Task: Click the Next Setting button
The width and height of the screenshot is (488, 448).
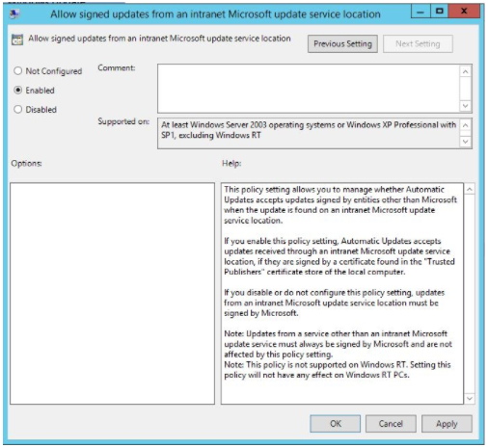Action: coord(418,44)
